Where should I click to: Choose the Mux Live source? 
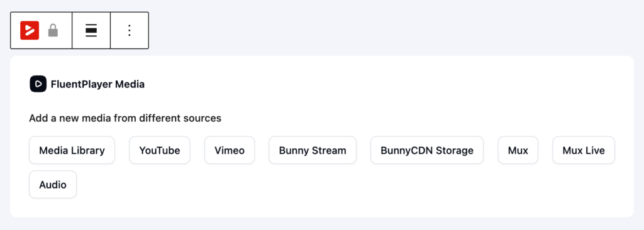point(584,150)
